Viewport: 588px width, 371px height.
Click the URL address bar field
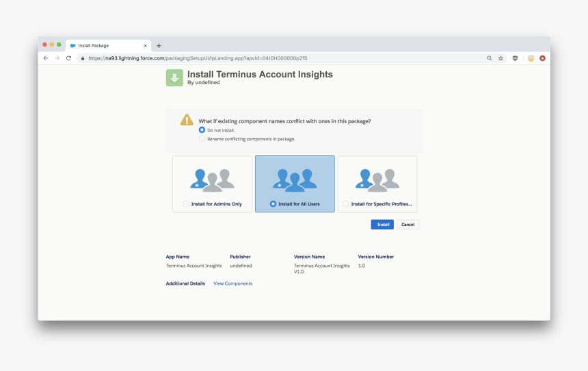tap(273, 58)
